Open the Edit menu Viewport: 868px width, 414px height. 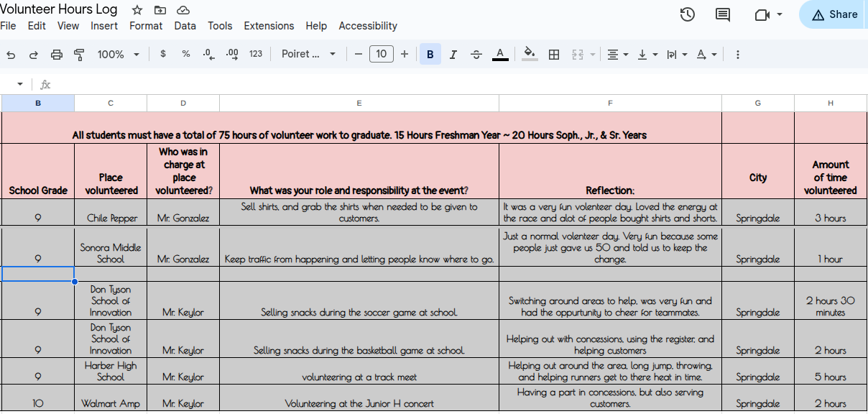pos(37,26)
